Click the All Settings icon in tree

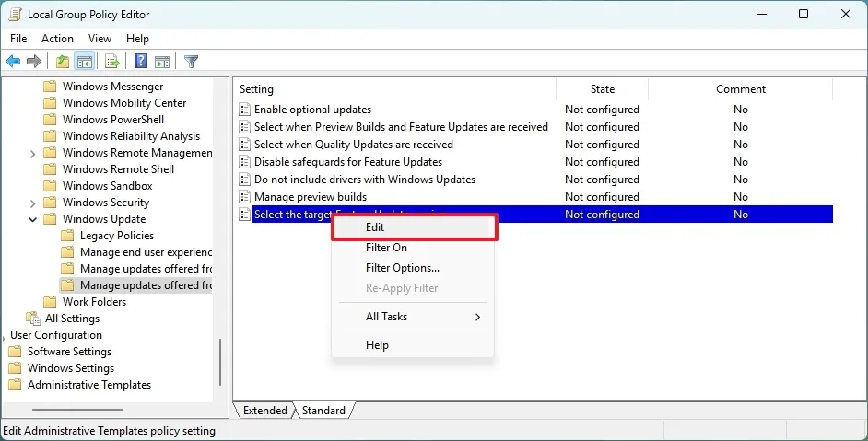(x=33, y=319)
